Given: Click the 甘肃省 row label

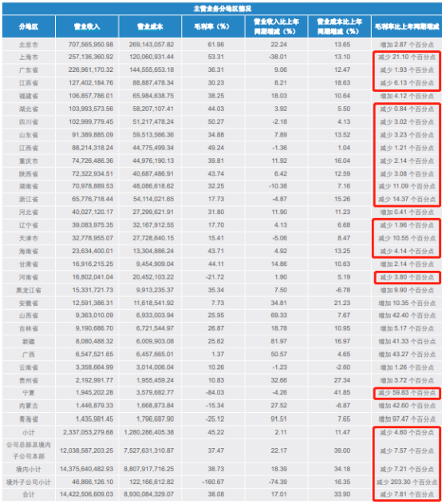Looking at the screenshot, I should click(x=29, y=264).
